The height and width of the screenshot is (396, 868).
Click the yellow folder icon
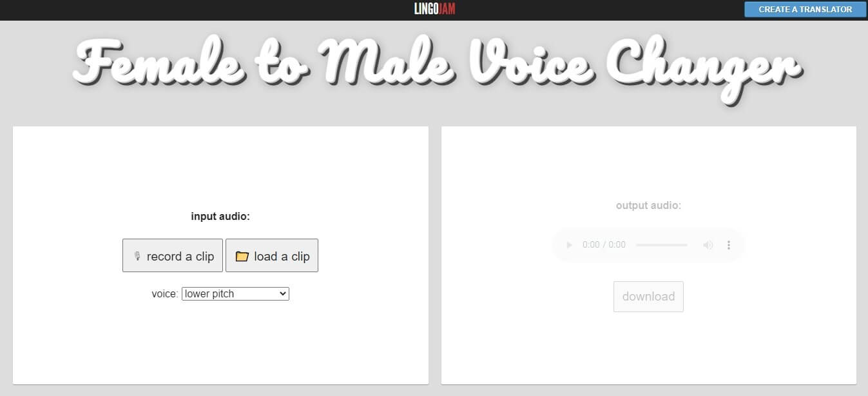click(242, 257)
